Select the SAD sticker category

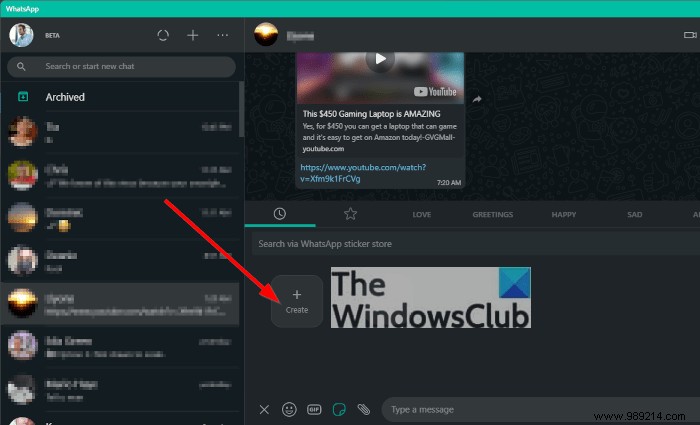pos(634,215)
